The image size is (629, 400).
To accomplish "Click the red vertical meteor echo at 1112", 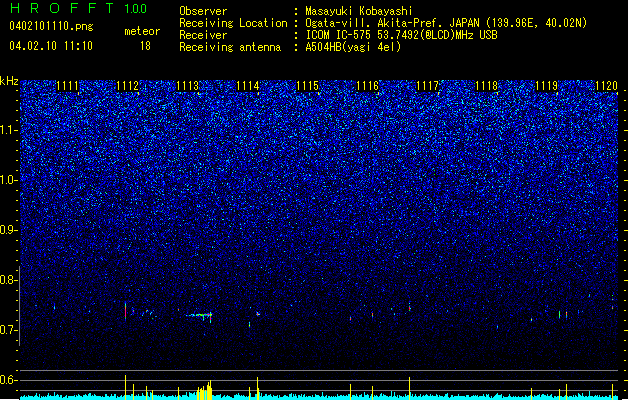I will click(126, 311).
